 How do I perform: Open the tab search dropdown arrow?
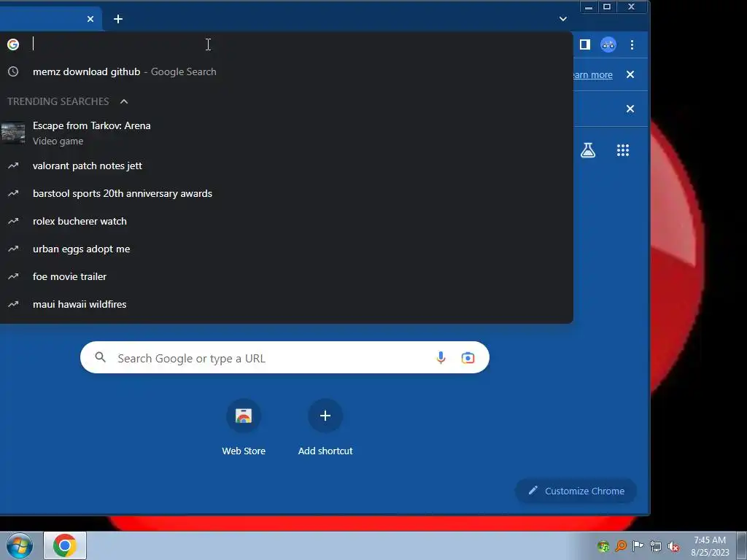point(563,19)
